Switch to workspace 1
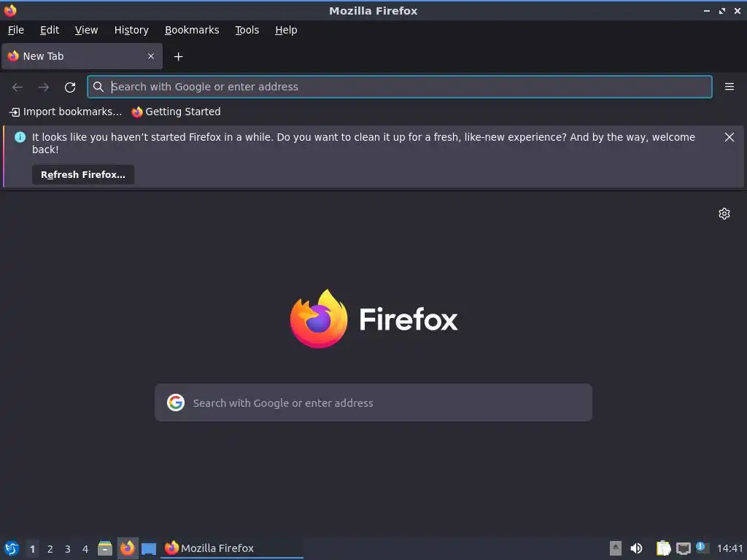This screenshot has height=560, width=747. coord(32,549)
